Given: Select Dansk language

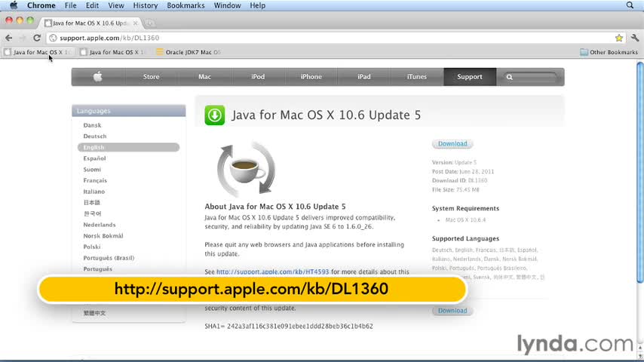Looking at the screenshot, I should click(x=92, y=125).
